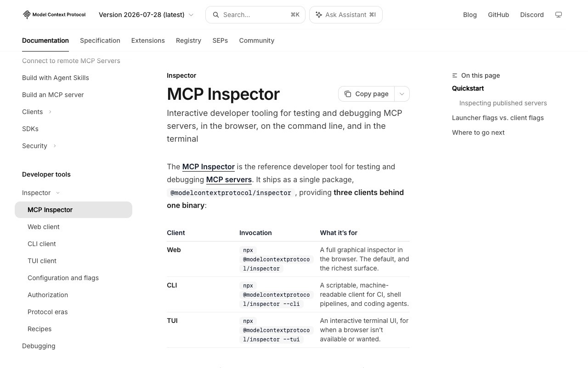Click the Copy page clipboard icon
This screenshot has width=588, height=368.
coord(348,94)
